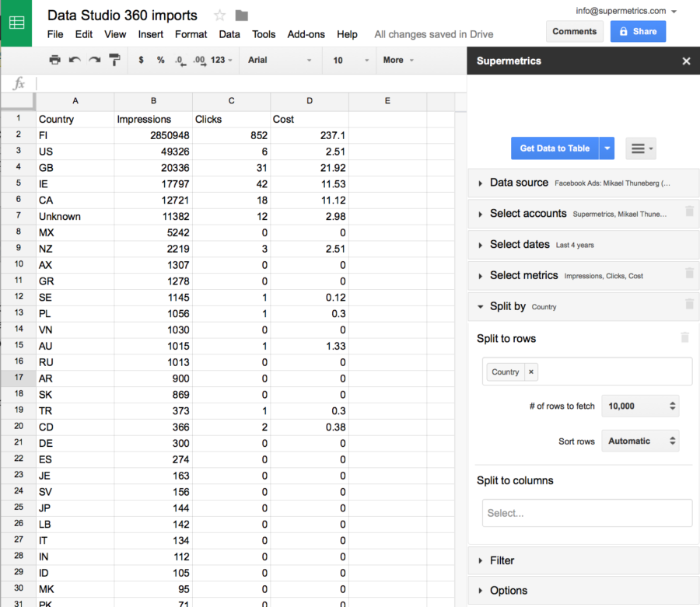Screen dimensions: 700x607
Task: Open the Edit menu
Action: tap(84, 34)
